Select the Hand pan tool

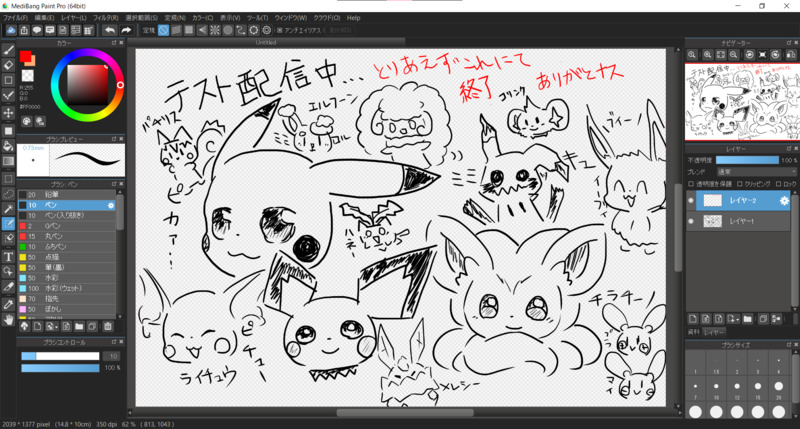8,320
